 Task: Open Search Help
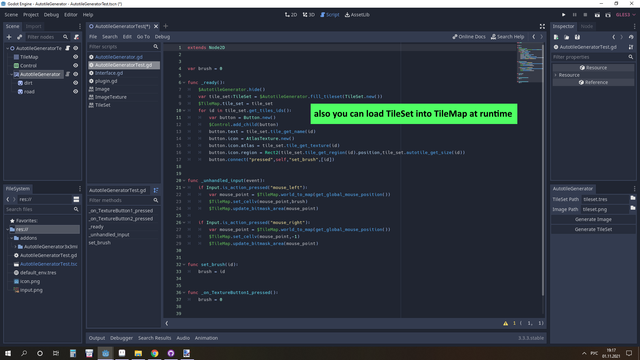click(x=507, y=37)
